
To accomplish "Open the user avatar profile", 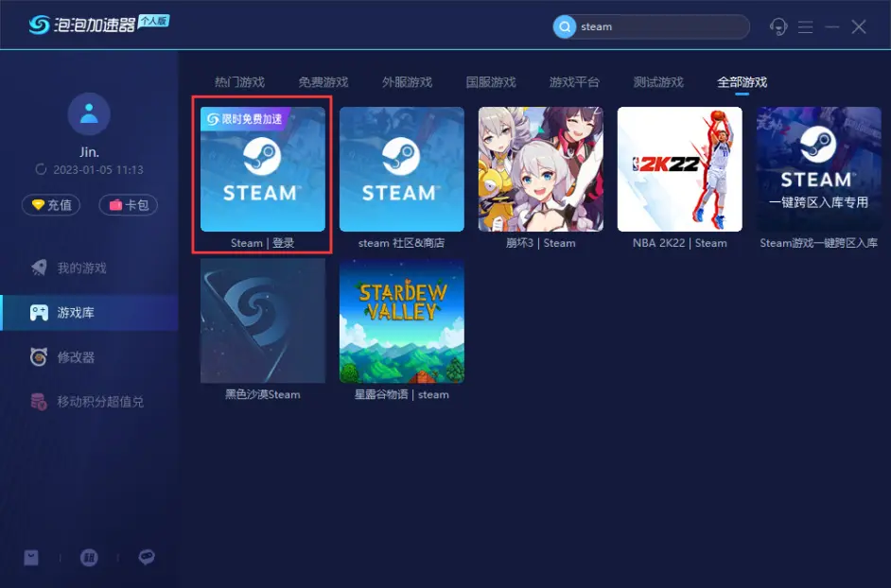I will click(x=89, y=113).
